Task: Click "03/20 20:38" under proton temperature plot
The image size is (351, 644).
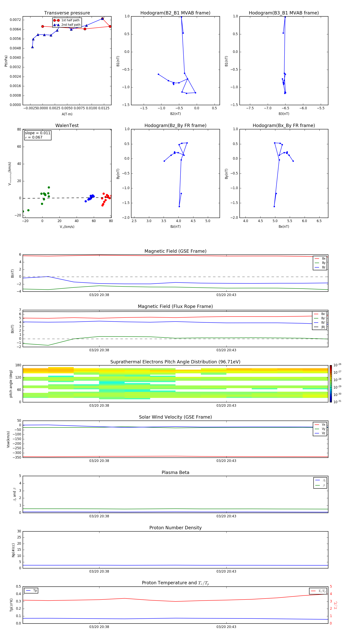Action: (99, 627)
